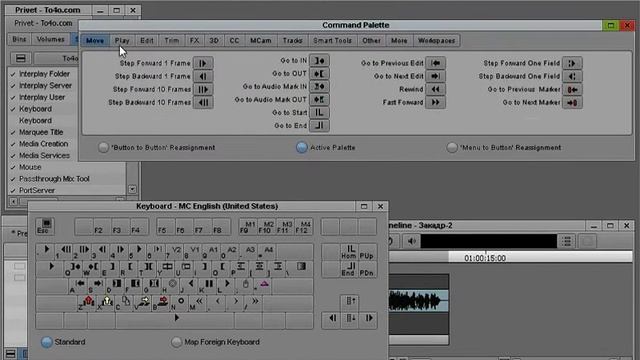Image resolution: width=640 pixels, height=360 pixels.
Task: Open the Smart Tools tab
Action: (332, 40)
